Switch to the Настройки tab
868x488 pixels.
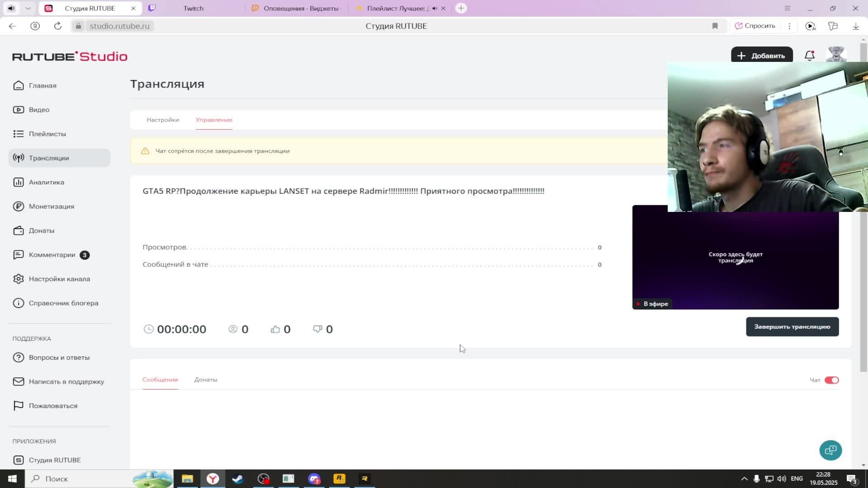(x=163, y=120)
